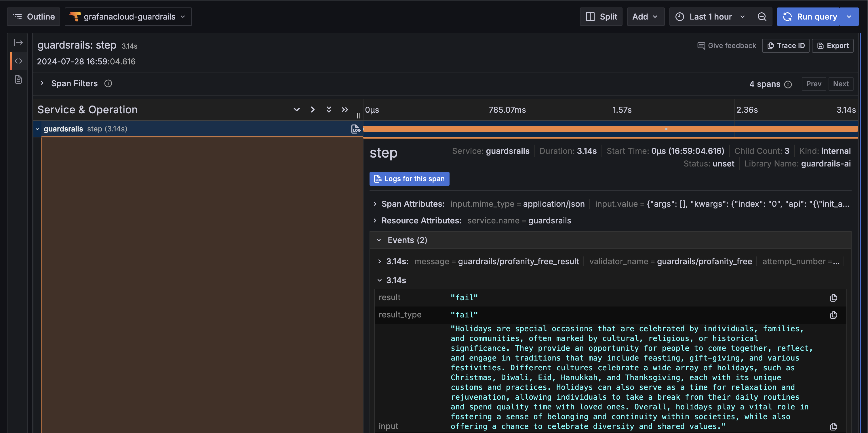Expand all spans with double-chevron-right icon
Viewport: 868px width, 433px height.
pos(345,110)
